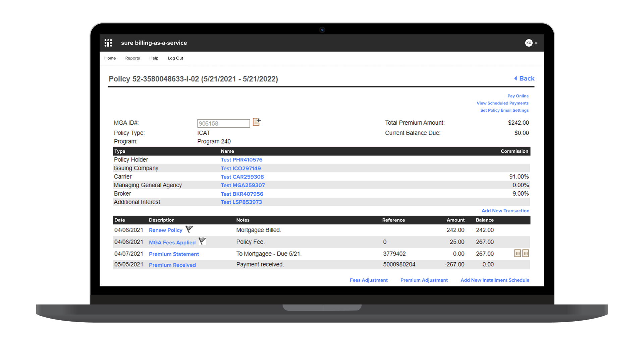This screenshot has width=644, height=343.
Task: Click Add New Installment Schedule
Action: tap(495, 280)
